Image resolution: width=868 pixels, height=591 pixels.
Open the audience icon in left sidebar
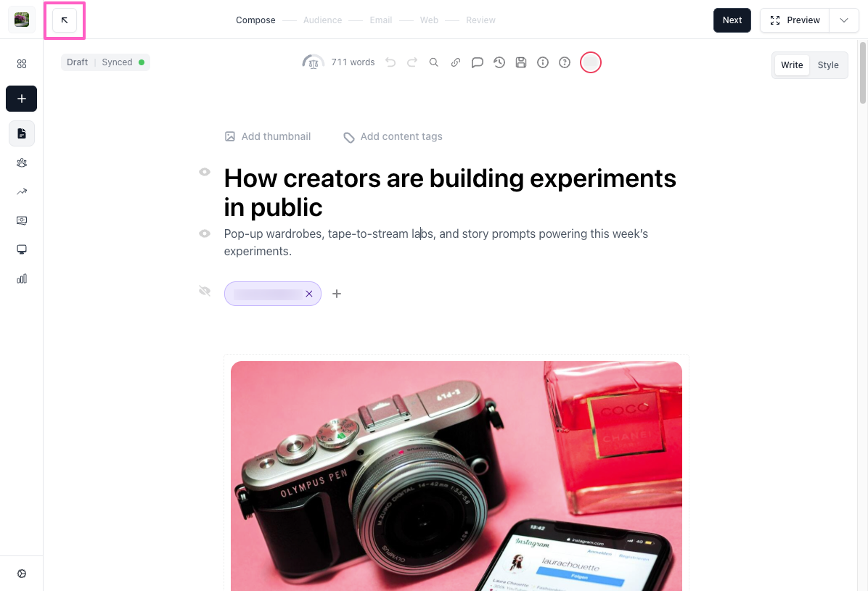click(x=22, y=162)
